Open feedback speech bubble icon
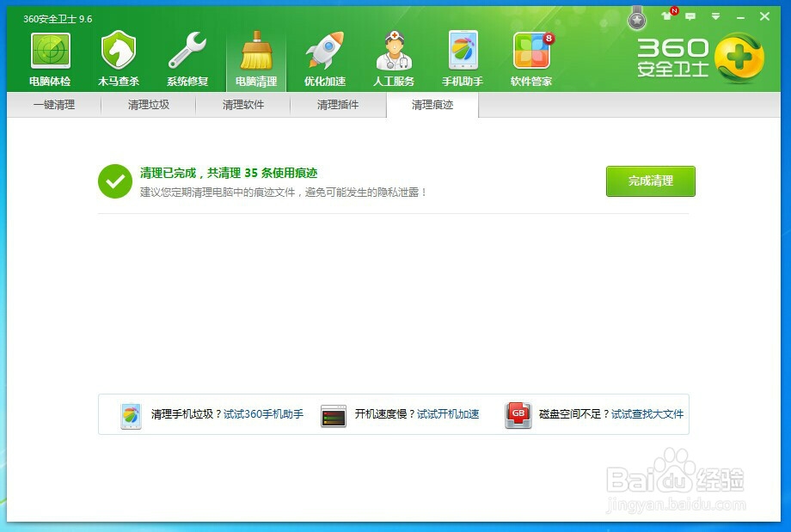The image size is (791, 532). click(x=690, y=16)
